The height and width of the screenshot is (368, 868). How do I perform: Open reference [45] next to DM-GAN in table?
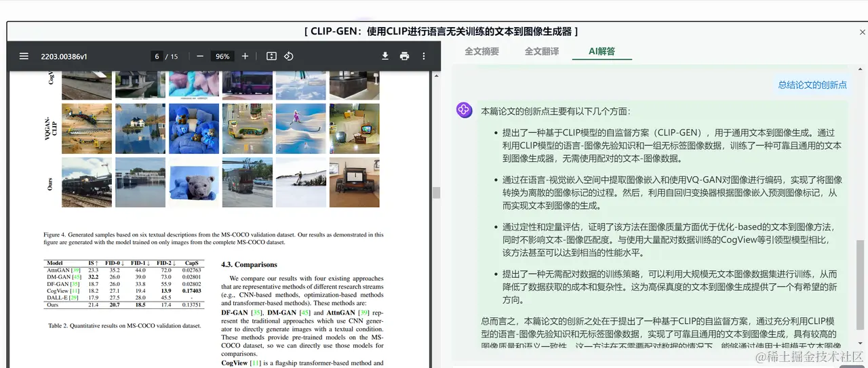[77, 277]
